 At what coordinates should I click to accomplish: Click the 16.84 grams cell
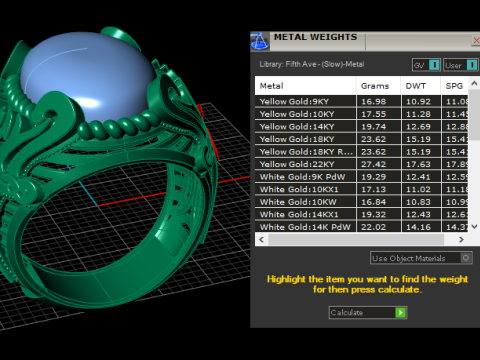[379, 202]
